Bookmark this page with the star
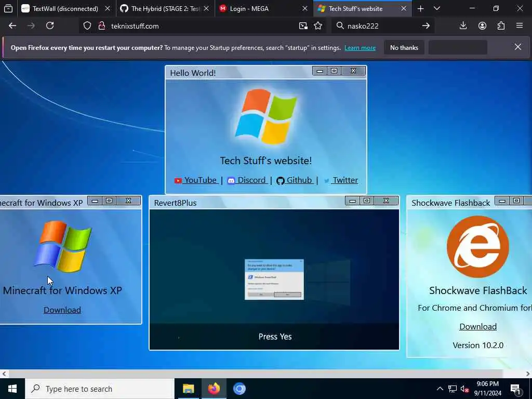Image resolution: width=532 pixels, height=399 pixels. point(318,26)
